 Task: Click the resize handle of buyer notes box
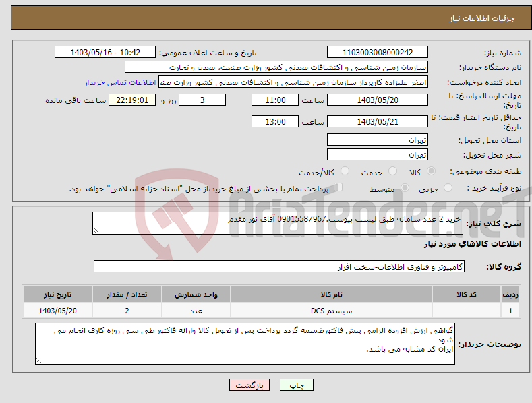(x=39, y=361)
